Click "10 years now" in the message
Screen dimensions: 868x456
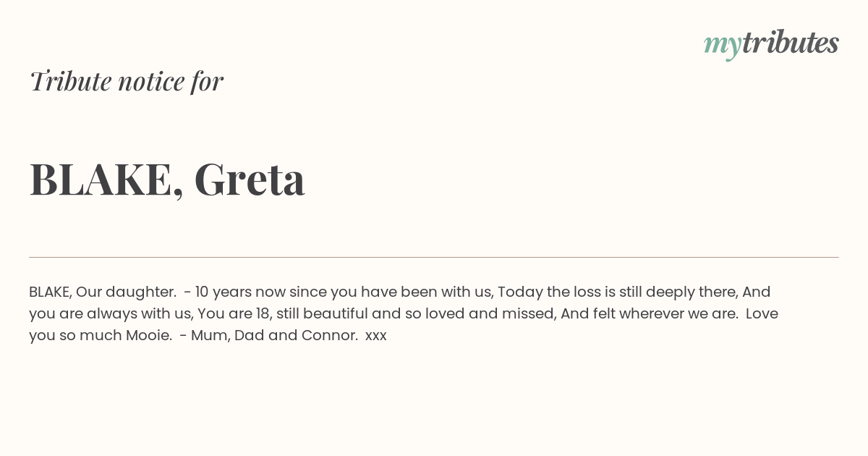point(240,292)
